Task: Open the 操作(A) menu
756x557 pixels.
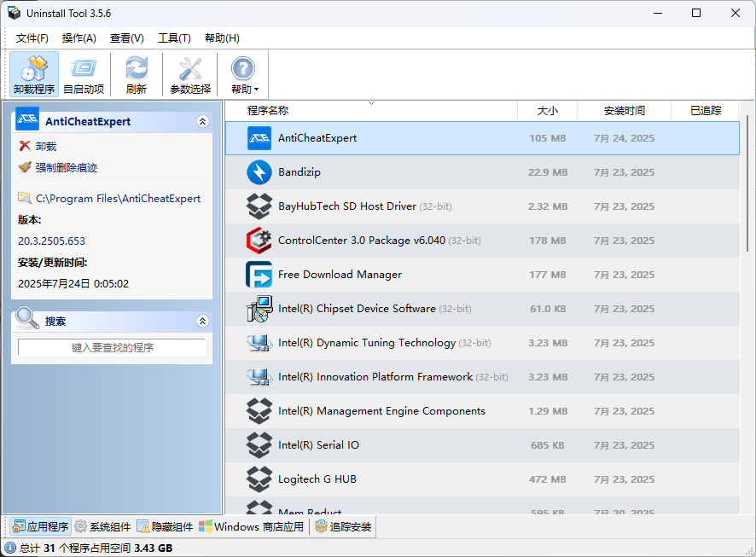Action: pyautogui.click(x=79, y=38)
